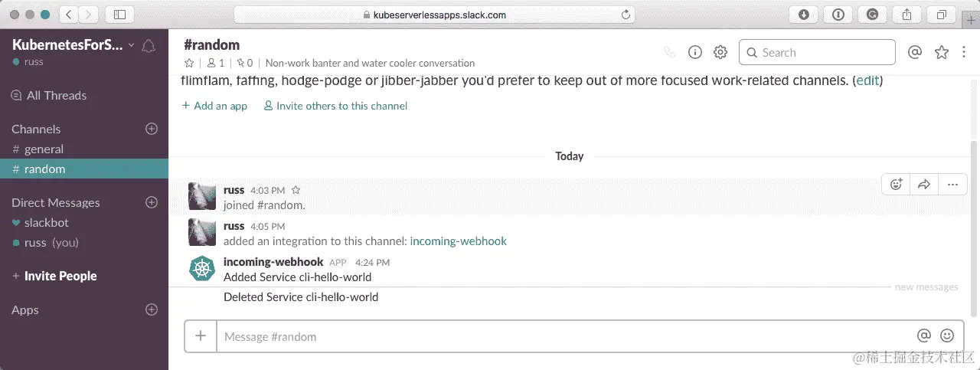Click the Safari address bar
Viewport: 980px width, 370px height.
point(435,14)
